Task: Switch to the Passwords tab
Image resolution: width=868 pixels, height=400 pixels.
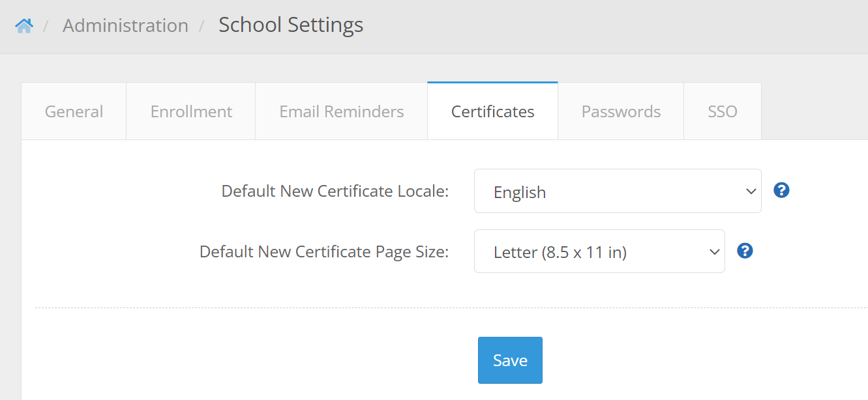Action: (x=621, y=111)
